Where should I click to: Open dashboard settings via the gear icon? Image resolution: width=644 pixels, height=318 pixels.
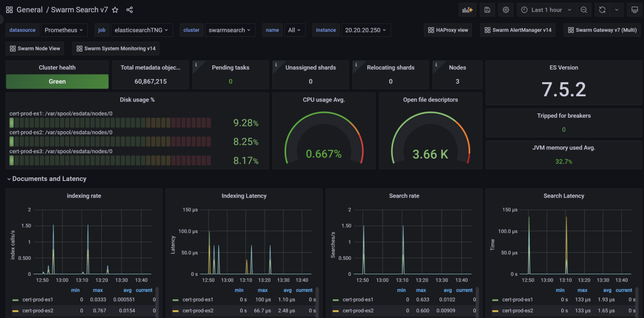tap(506, 10)
